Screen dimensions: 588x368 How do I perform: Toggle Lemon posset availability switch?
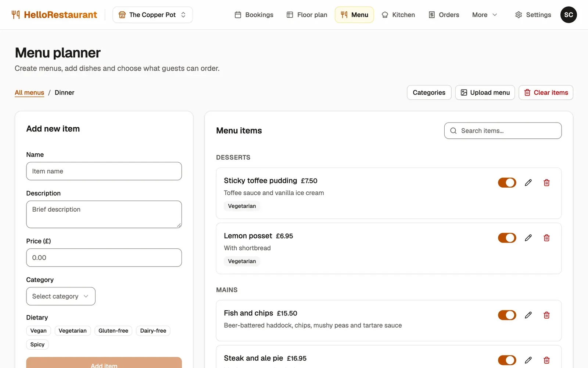point(507,238)
